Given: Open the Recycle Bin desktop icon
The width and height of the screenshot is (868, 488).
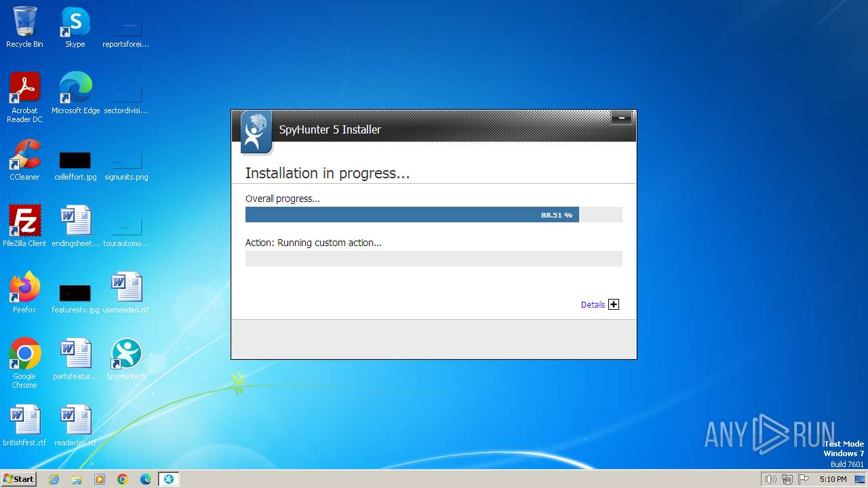Looking at the screenshot, I should coord(24,27).
